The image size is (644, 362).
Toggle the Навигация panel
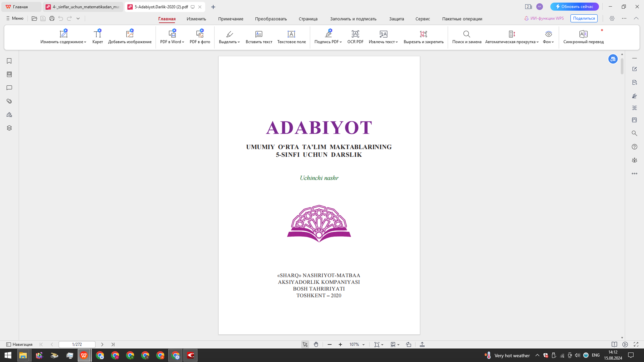(x=20, y=344)
